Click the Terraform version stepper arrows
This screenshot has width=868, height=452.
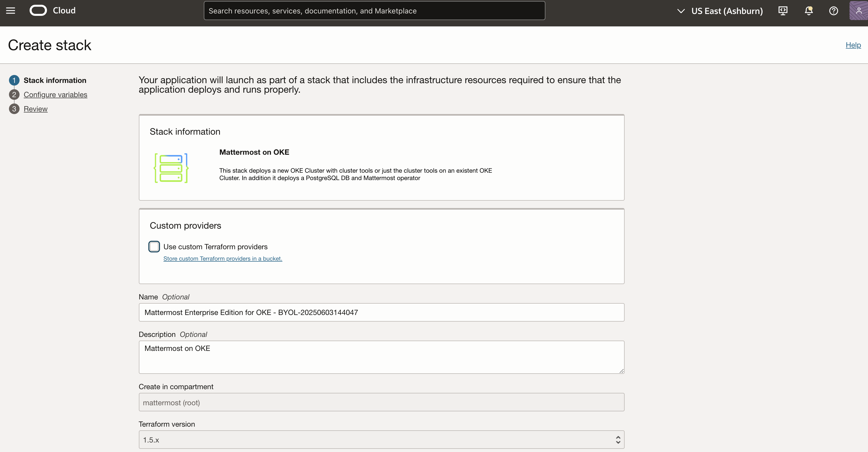click(618, 439)
